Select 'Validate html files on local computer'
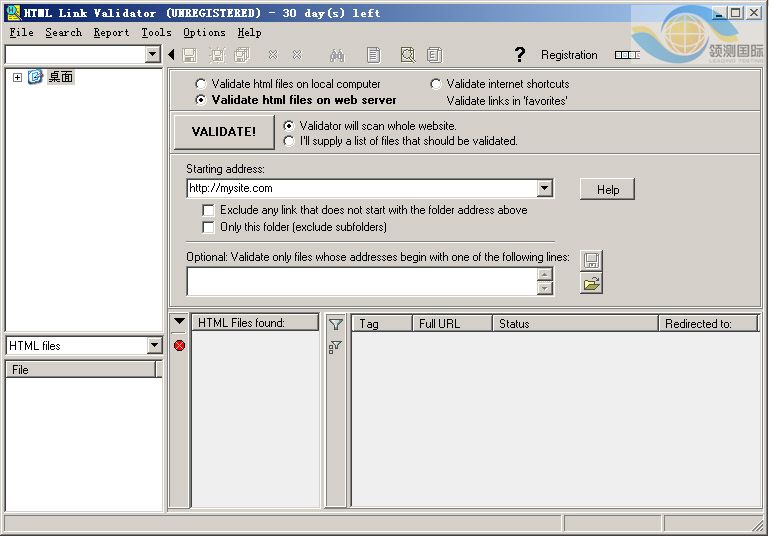 click(201, 84)
